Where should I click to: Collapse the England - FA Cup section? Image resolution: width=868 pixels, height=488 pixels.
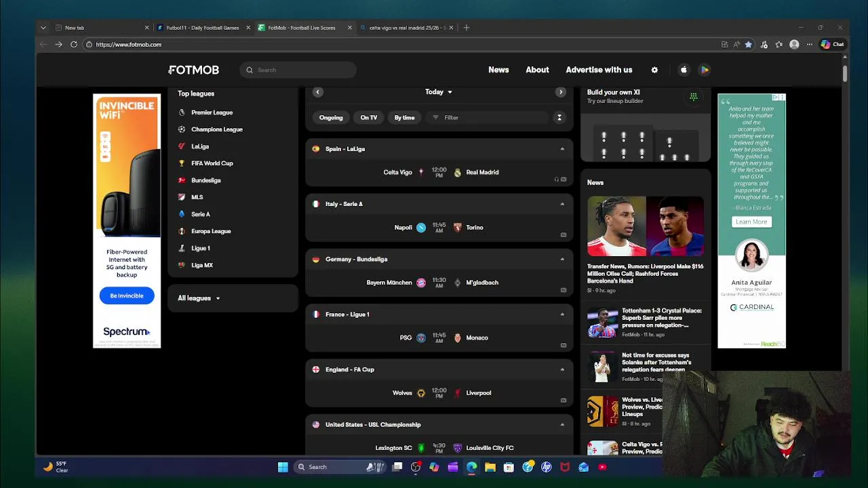pyautogui.click(x=562, y=370)
